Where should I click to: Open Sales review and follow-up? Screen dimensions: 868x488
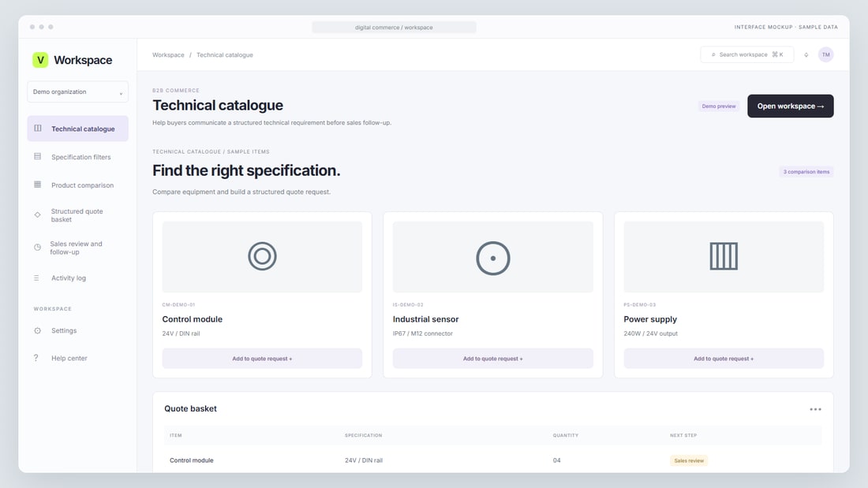tap(77, 248)
